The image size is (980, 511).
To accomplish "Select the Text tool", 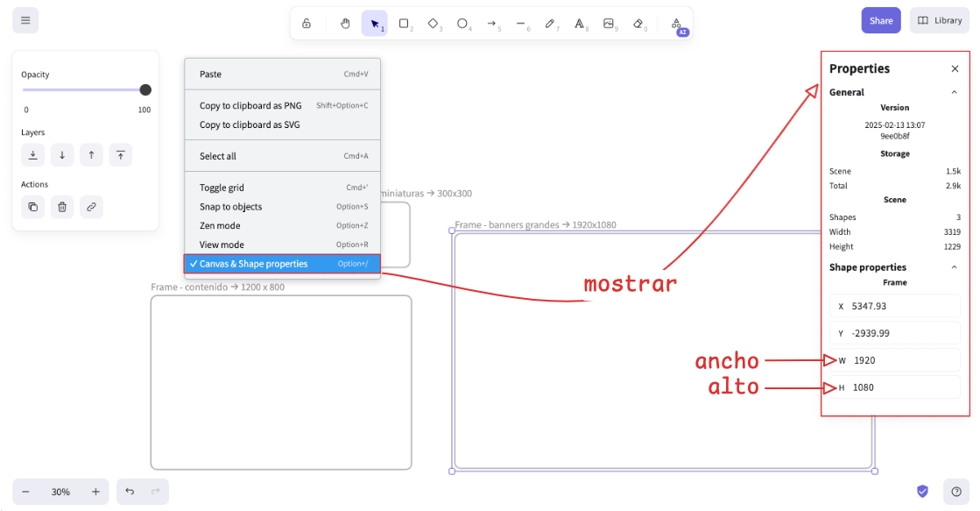I will tap(579, 24).
